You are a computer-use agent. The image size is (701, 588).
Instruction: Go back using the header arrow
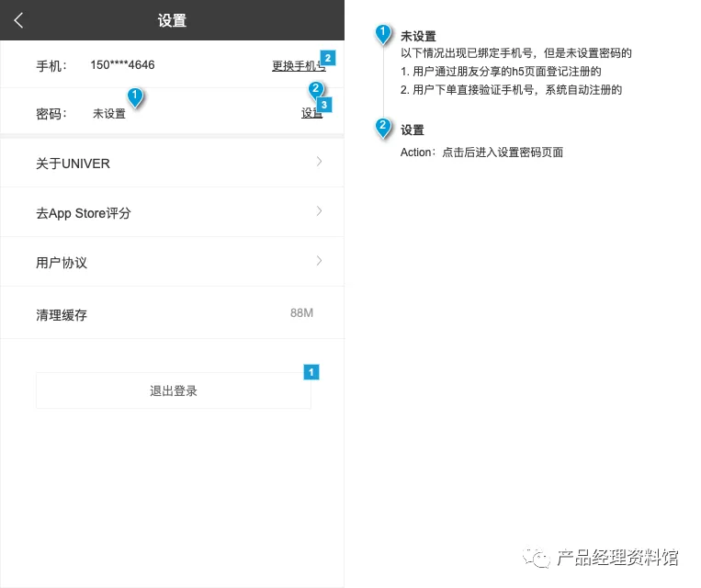coord(18,20)
